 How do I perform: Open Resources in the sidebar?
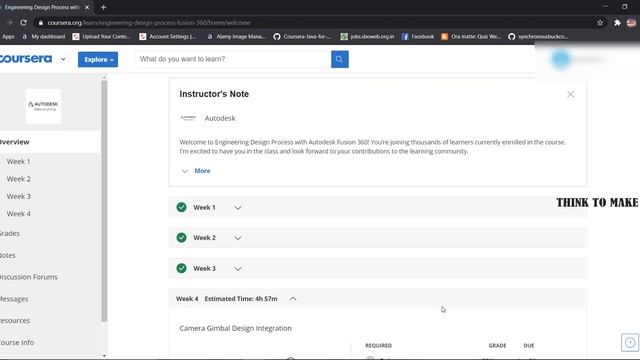[15, 321]
